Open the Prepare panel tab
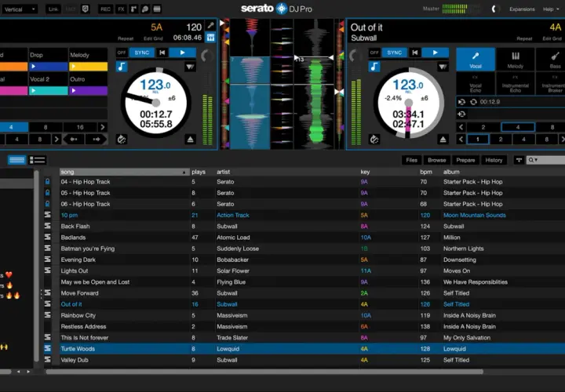Image resolution: width=565 pixels, height=392 pixels. 465,160
